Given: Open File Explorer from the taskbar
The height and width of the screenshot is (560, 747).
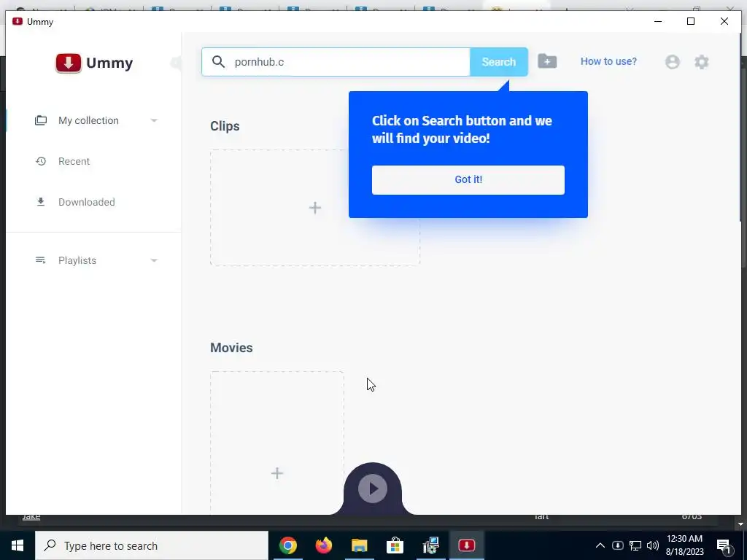Looking at the screenshot, I should click(x=359, y=545).
